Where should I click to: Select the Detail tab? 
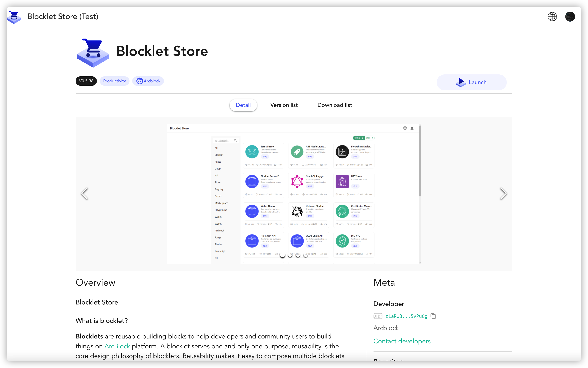(243, 105)
